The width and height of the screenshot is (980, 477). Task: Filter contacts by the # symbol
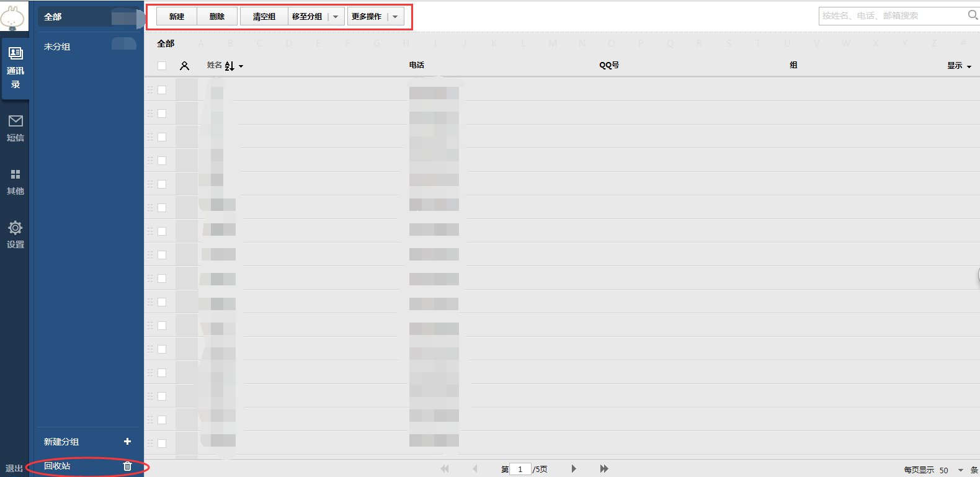963,43
